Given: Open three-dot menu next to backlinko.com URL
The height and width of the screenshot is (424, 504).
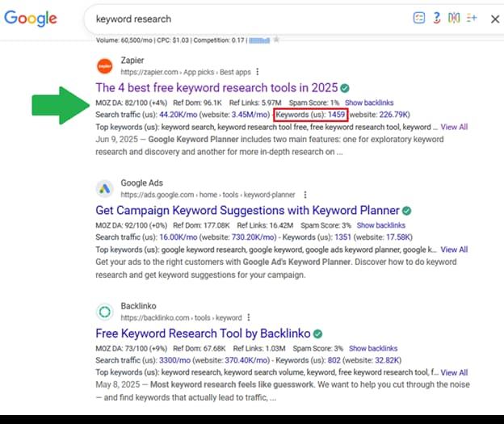Looking at the screenshot, I should pyautogui.click(x=249, y=317).
